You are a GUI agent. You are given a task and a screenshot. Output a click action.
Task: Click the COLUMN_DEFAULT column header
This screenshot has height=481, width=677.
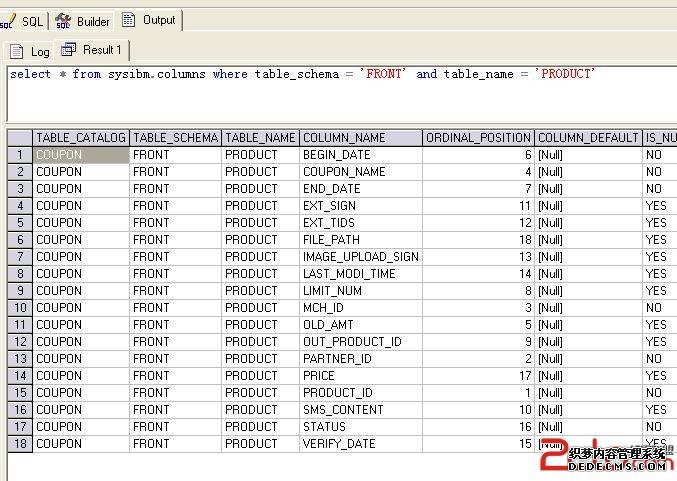(587, 138)
